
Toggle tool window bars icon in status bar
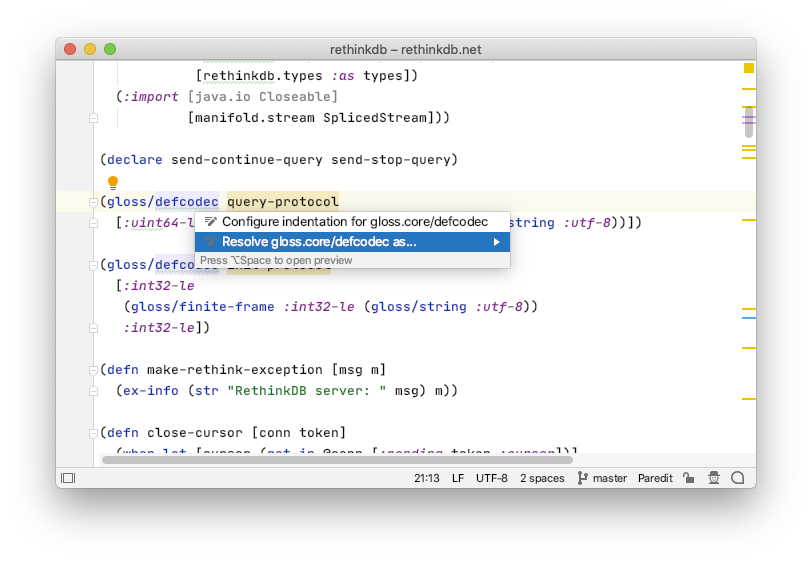click(68, 478)
